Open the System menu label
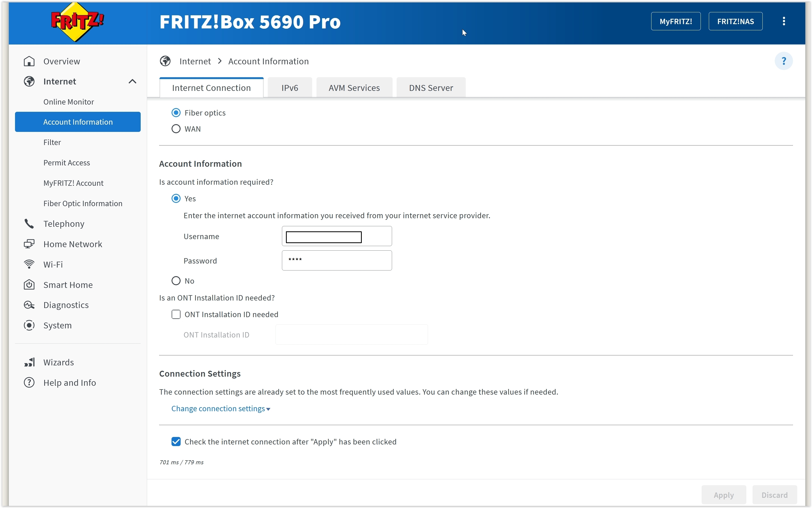The height and width of the screenshot is (508, 812). (x=57, y=325)
